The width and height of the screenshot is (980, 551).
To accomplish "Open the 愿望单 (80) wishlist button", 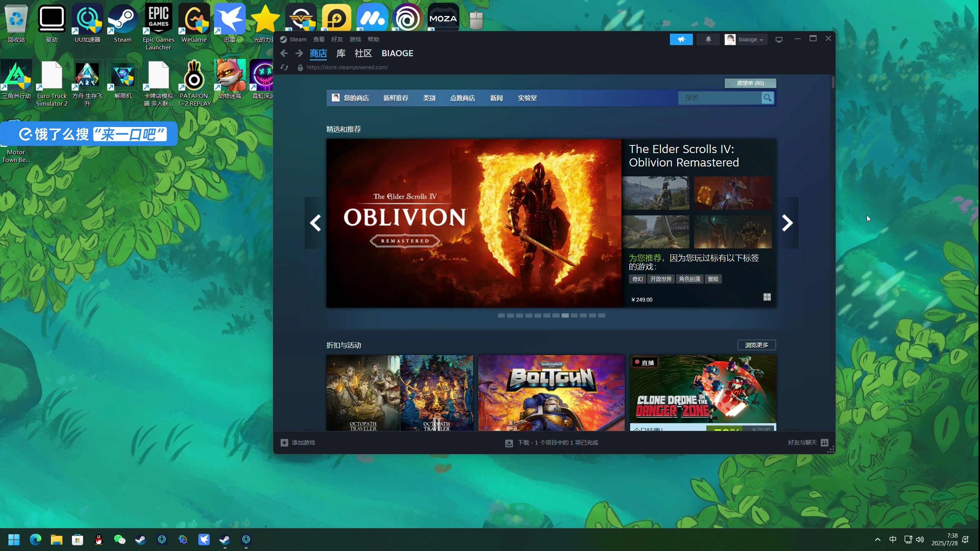I will [x=750, y=83].
